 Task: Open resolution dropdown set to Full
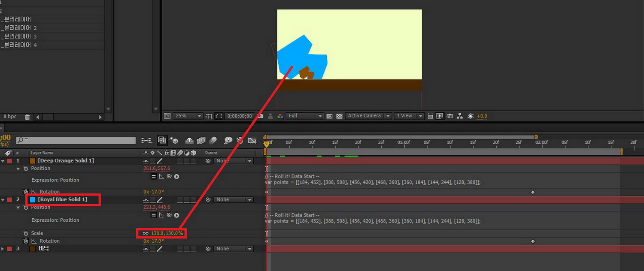point(305,116)
